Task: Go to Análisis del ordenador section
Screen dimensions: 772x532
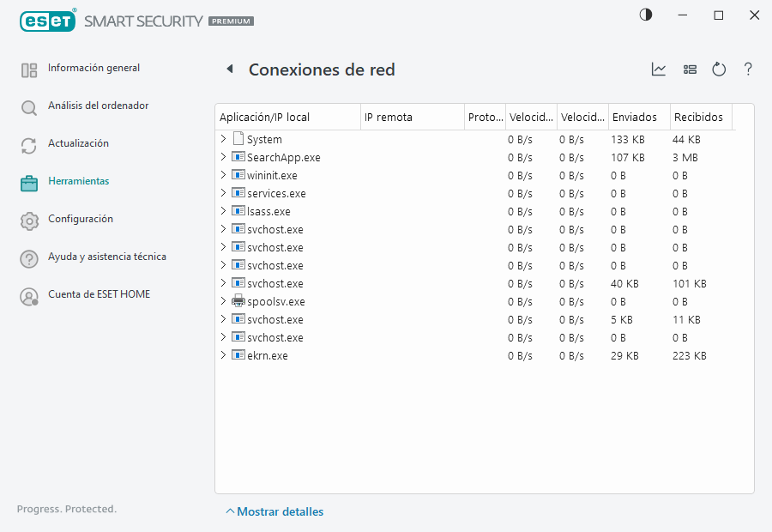Action: 98,106
